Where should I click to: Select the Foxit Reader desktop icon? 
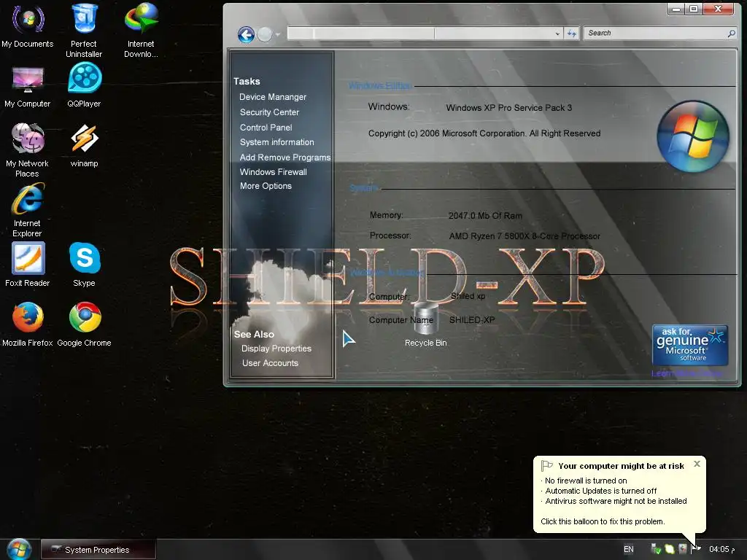28,265
